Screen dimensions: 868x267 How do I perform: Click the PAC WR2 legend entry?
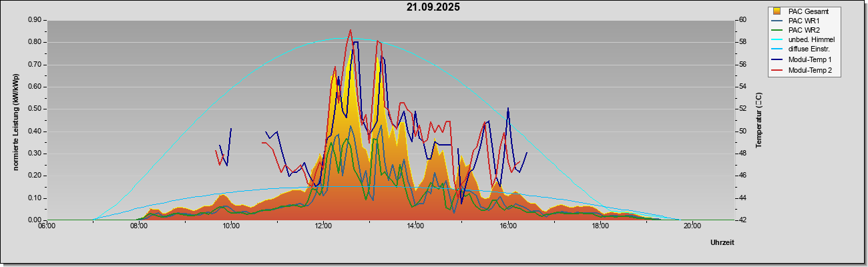(795, 31)
